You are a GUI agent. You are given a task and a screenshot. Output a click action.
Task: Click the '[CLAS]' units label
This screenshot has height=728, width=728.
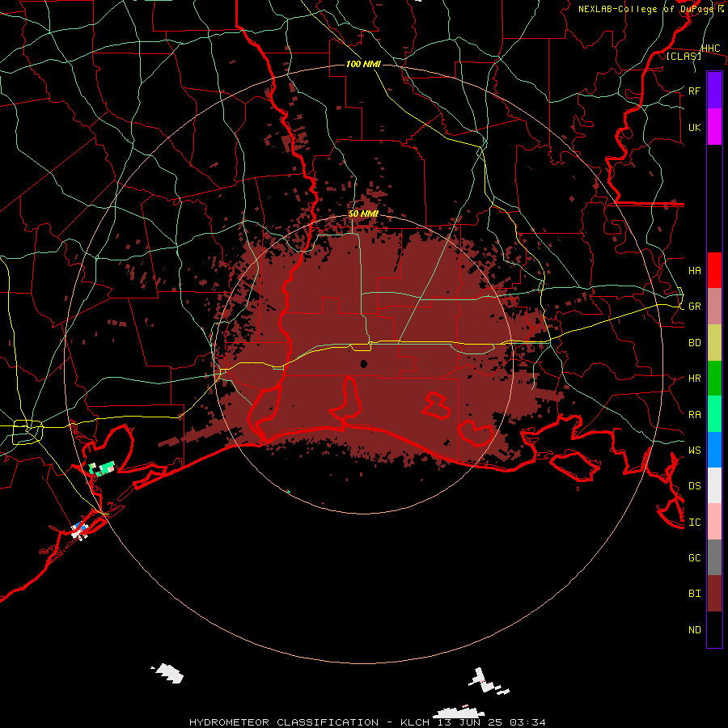(684, 56)
